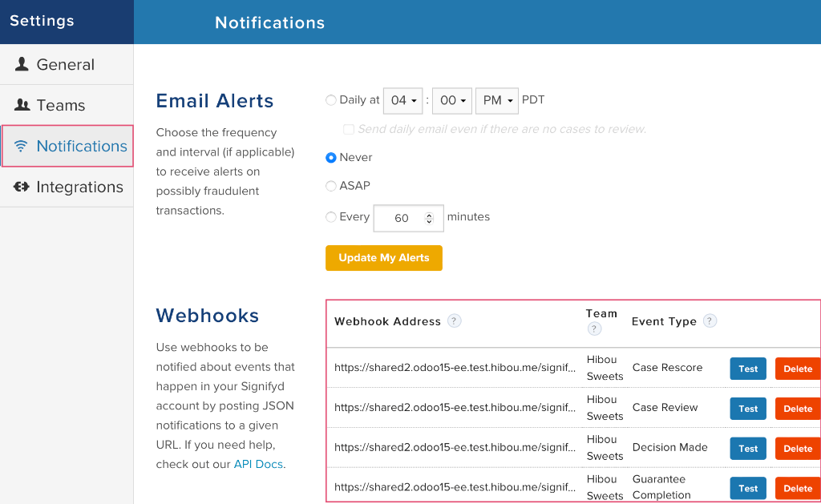The image size is (821, 504).
Task: Test the Case Review webhook
Action: 748,408
